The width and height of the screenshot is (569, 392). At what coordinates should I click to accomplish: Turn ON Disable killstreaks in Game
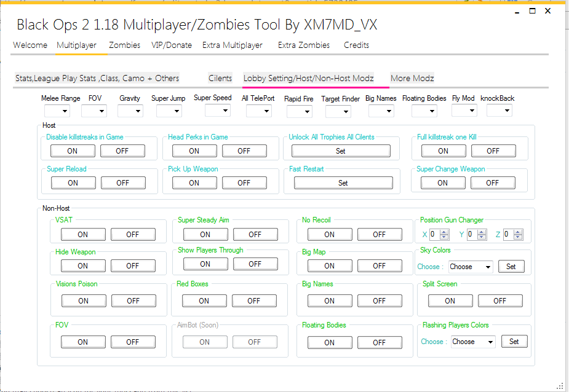click(x=73, y=151)
